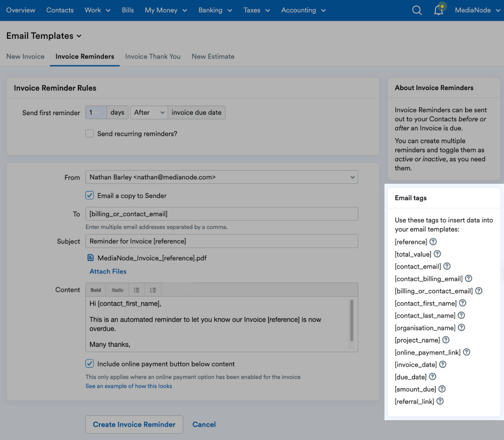Click the Create Invoice Reminder button
The image size is (504, 440).
coord(134,424)
